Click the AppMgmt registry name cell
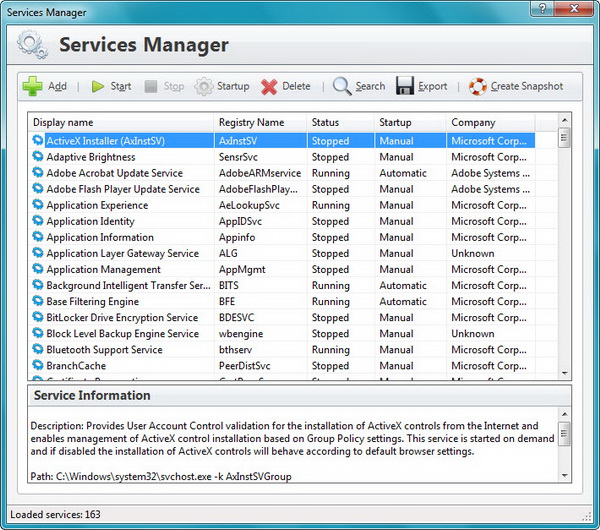Image resolution: width=600 pixels, height=530 pixels. [242, 269]
